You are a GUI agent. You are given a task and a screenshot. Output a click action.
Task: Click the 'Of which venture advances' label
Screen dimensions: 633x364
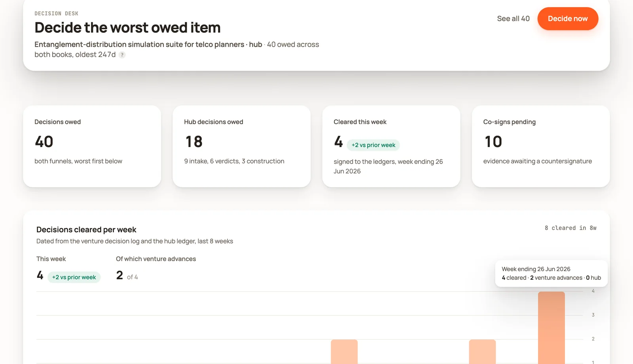(156, 259)
